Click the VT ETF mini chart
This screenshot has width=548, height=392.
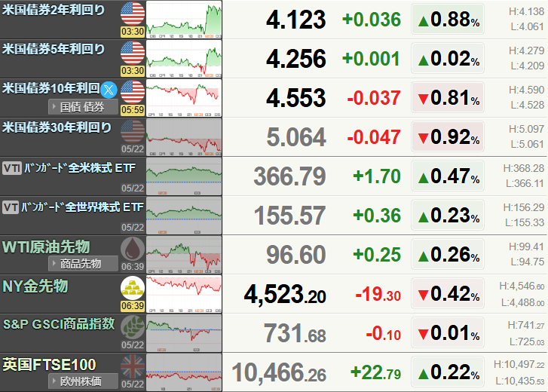point(184,215)
